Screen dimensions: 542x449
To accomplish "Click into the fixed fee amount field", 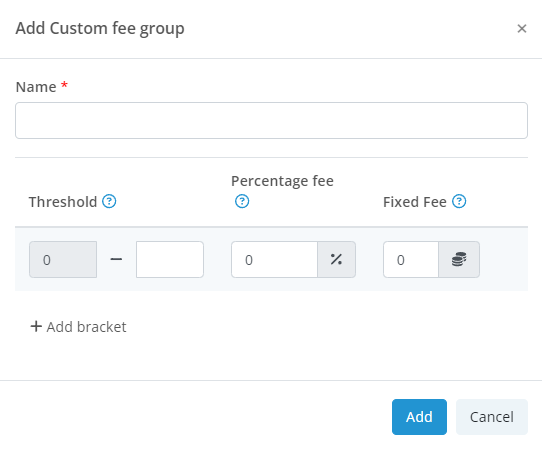I will [411, 259].
